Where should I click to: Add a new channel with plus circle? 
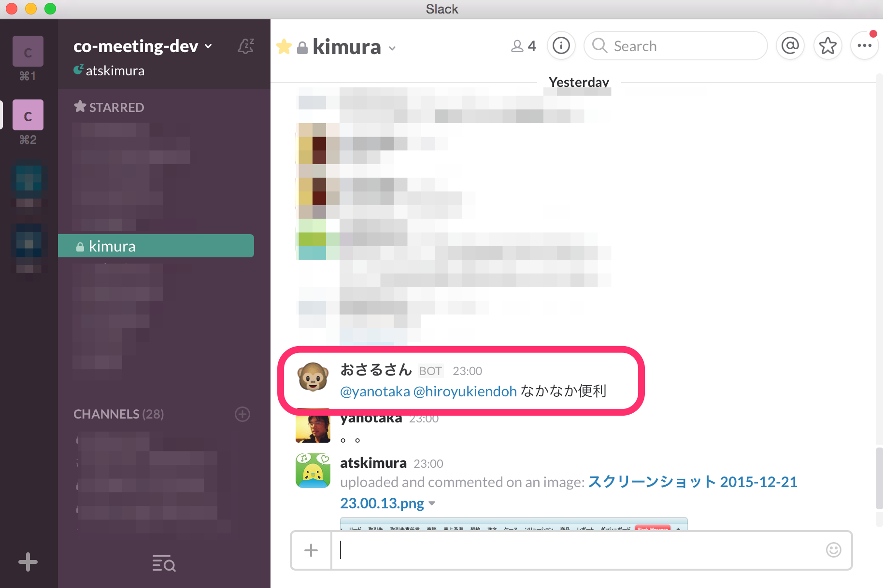[242, 414]
